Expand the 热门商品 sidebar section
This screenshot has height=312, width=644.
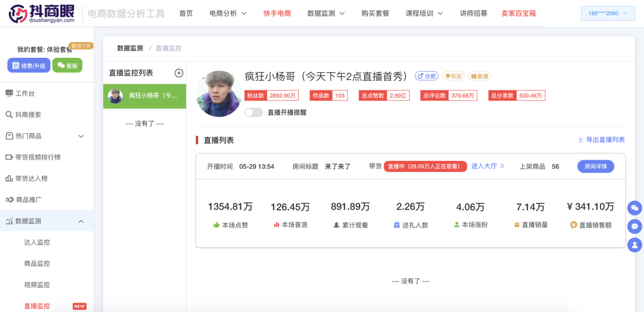pyautogui.click(x=47, y=136)
